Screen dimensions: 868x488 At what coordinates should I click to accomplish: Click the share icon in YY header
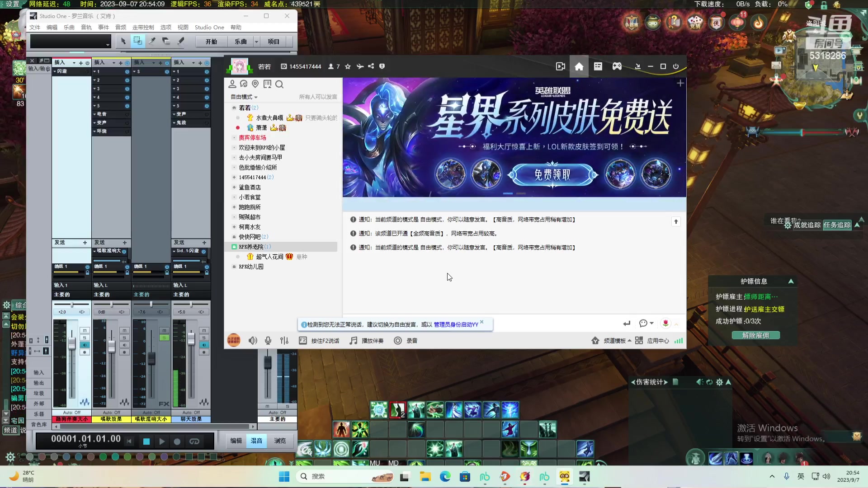point(371,66)
